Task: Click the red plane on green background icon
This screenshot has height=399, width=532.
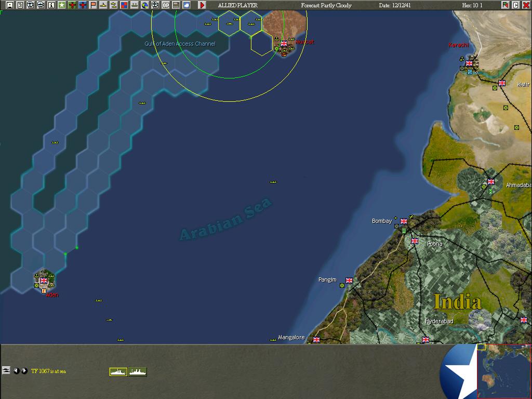Action: pos(72,5)
